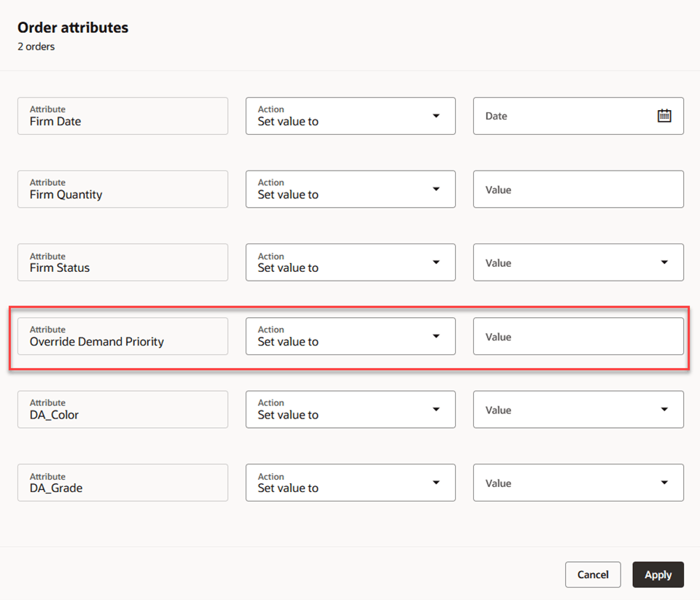
Task: Select the Firm Status attribute field
Action: (122, 262)
